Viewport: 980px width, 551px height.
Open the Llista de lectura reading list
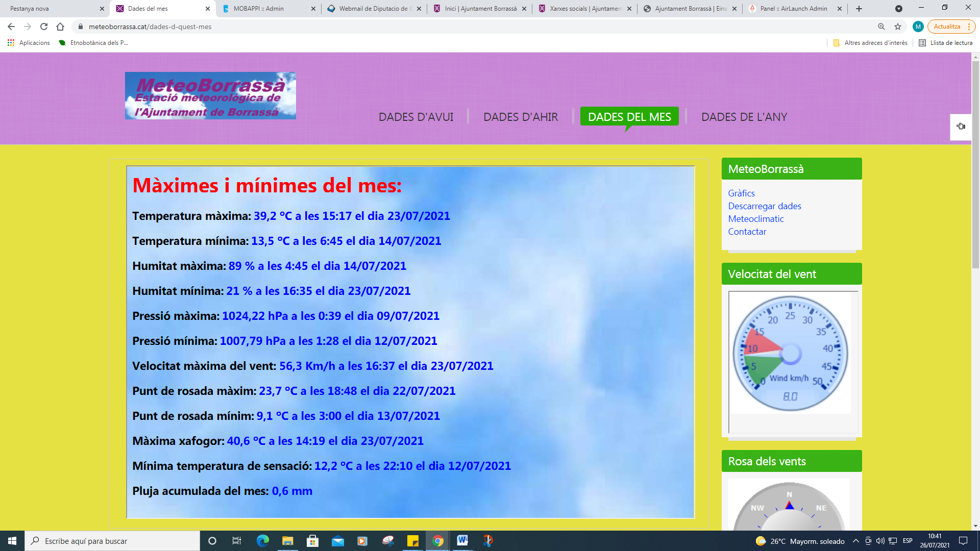946,43
